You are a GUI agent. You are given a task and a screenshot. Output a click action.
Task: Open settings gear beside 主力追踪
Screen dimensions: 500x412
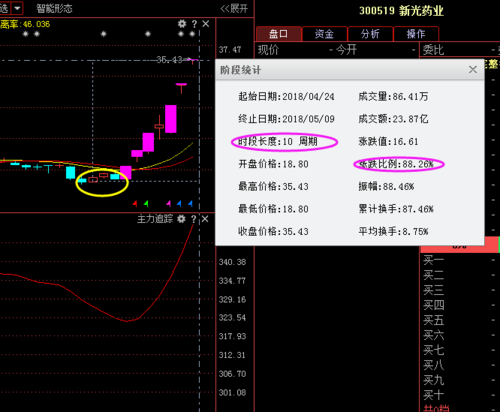181,219
